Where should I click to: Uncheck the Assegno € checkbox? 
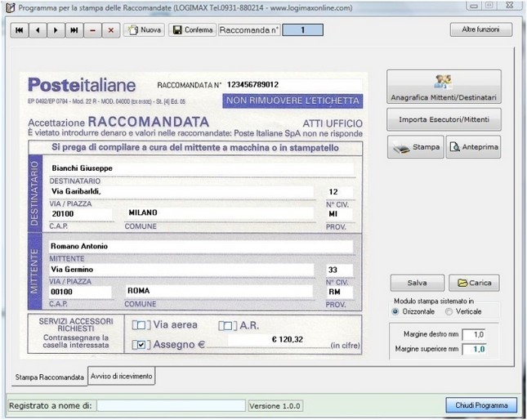[x=141, y=345]
